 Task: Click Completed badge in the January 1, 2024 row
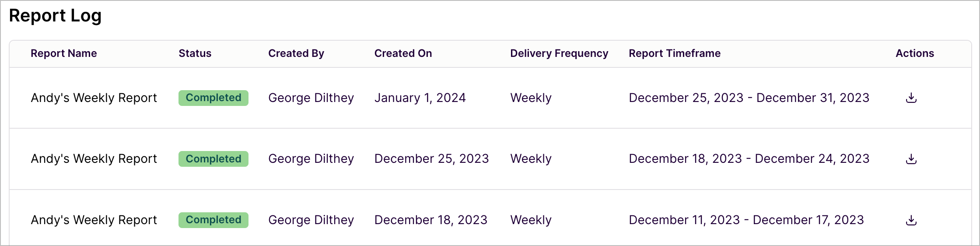[213, 98]
